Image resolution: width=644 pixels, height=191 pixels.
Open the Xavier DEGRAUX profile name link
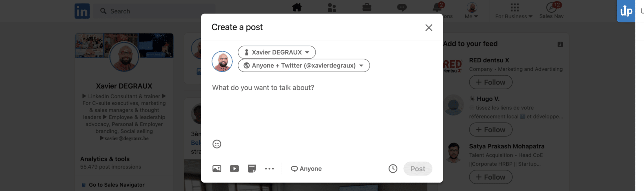[124, 86]
